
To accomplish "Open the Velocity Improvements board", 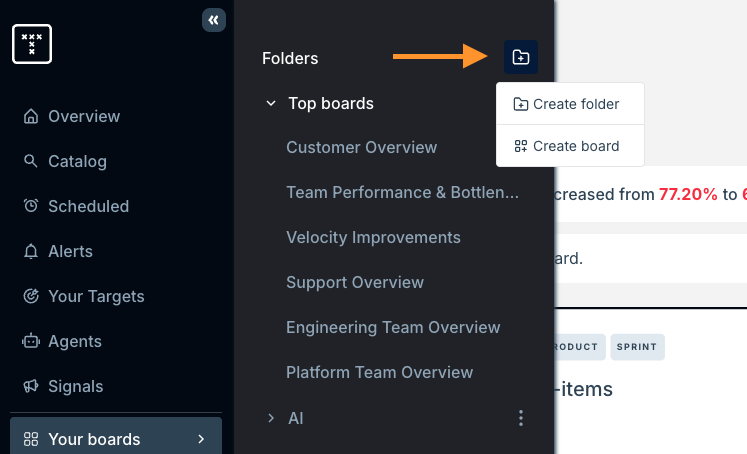I will 373,237.
